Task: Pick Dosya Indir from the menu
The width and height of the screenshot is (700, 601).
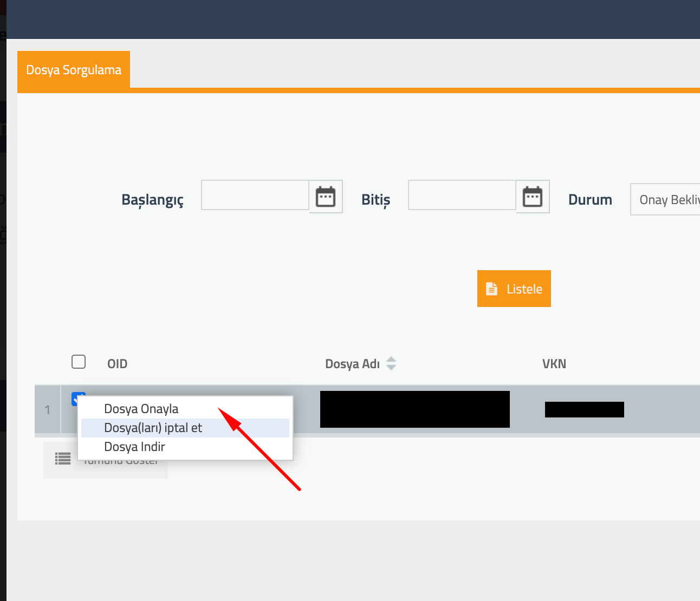Action: 134,446
